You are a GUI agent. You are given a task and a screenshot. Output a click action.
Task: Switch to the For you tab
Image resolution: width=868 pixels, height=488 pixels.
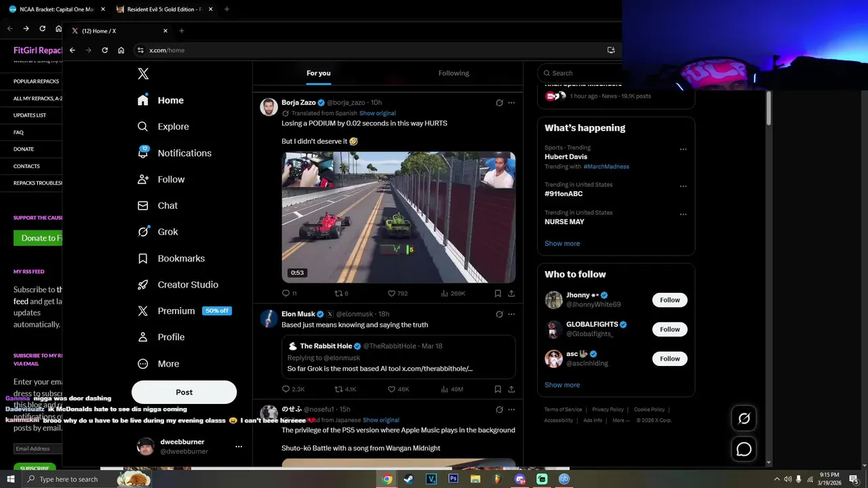318,73
